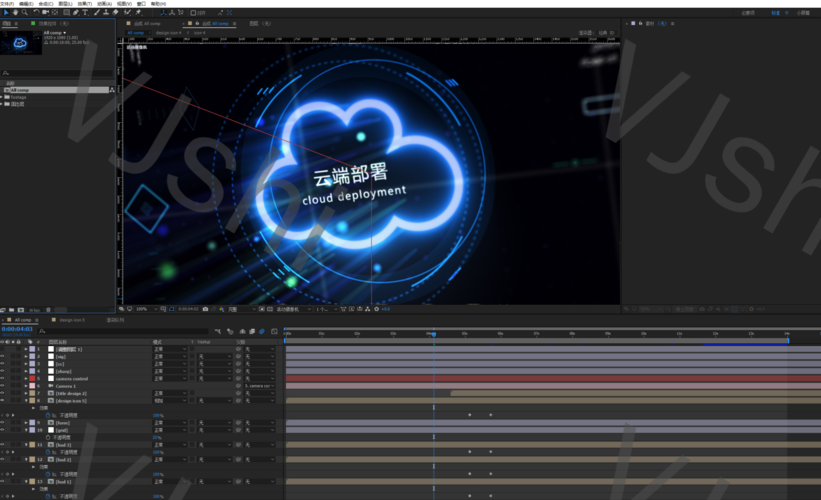Image resolution: width=821 pixels, height=500 pixels.
Task: Choose the World Axis mode icon
Action: (172, 12)
